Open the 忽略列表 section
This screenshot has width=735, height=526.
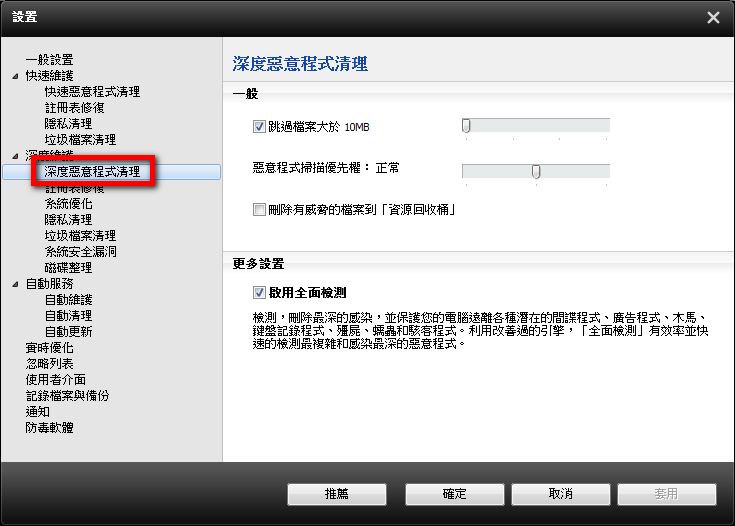(49, 364)
